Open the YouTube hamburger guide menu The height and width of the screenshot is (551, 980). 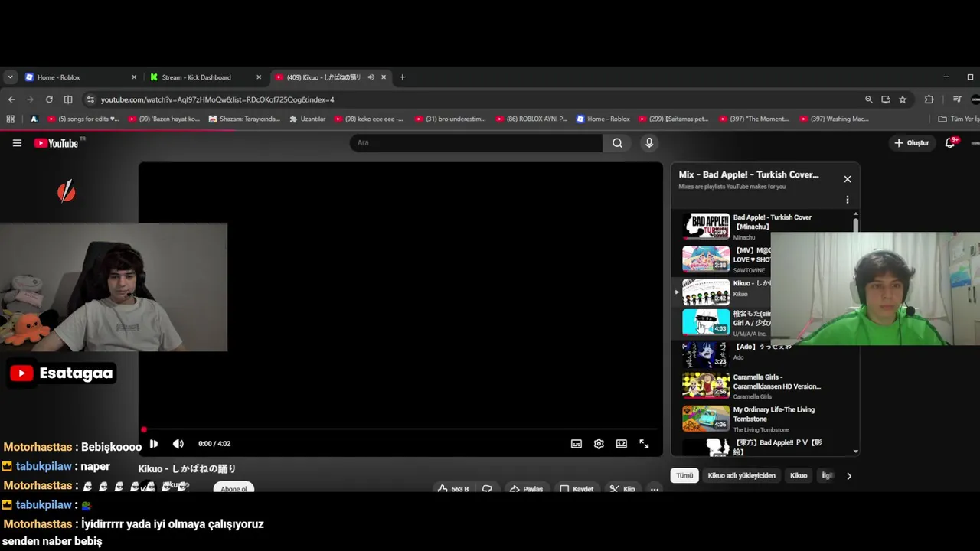(x=17, y=143)
